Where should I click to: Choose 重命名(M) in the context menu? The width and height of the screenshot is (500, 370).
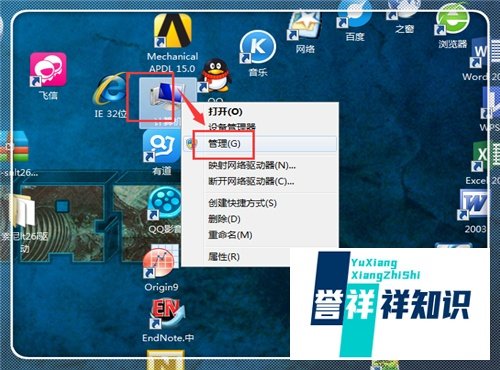[x=230, y=235]
